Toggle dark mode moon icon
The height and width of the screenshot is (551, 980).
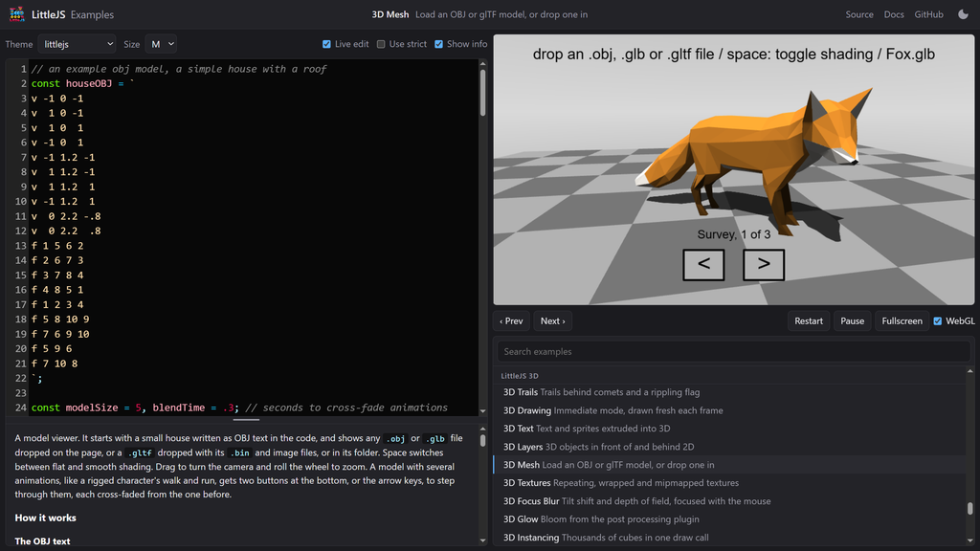coord(963,14)
